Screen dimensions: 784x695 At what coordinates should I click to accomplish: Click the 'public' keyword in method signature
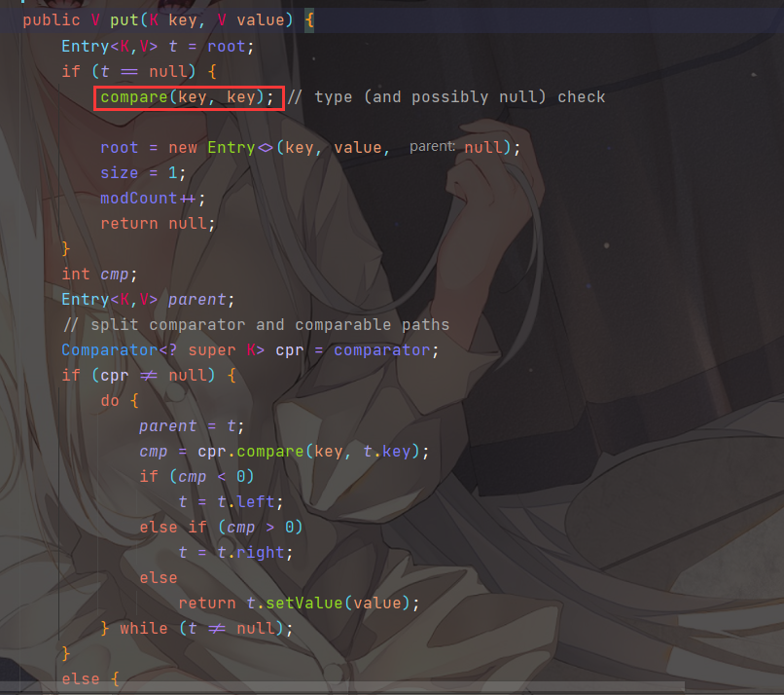pos(51,20)
